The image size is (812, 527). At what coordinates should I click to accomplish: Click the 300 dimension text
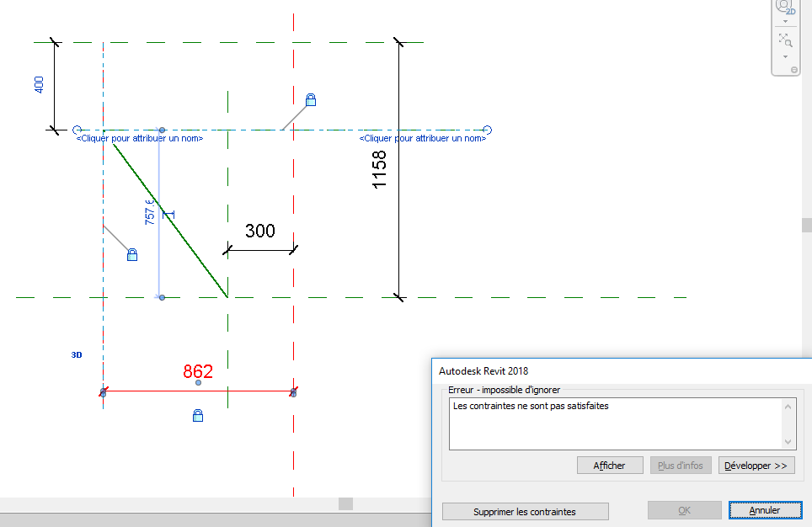[x=259, y=231]
